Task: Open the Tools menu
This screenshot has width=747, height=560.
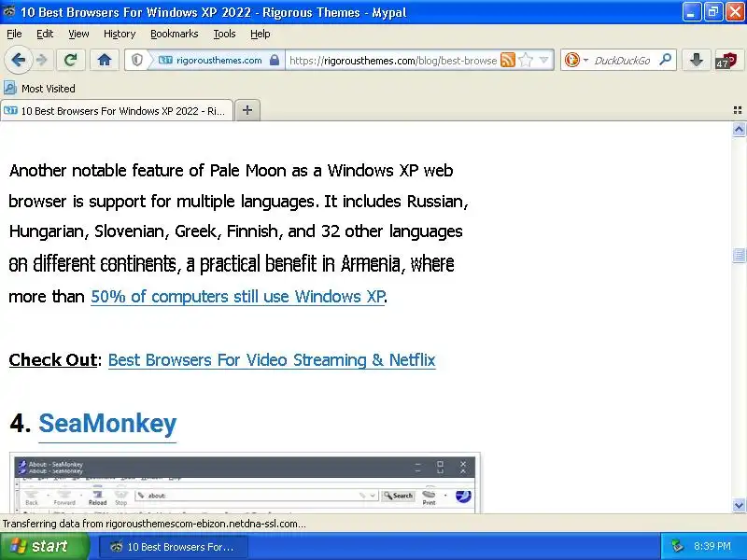Action: click(x=224, y=34)
